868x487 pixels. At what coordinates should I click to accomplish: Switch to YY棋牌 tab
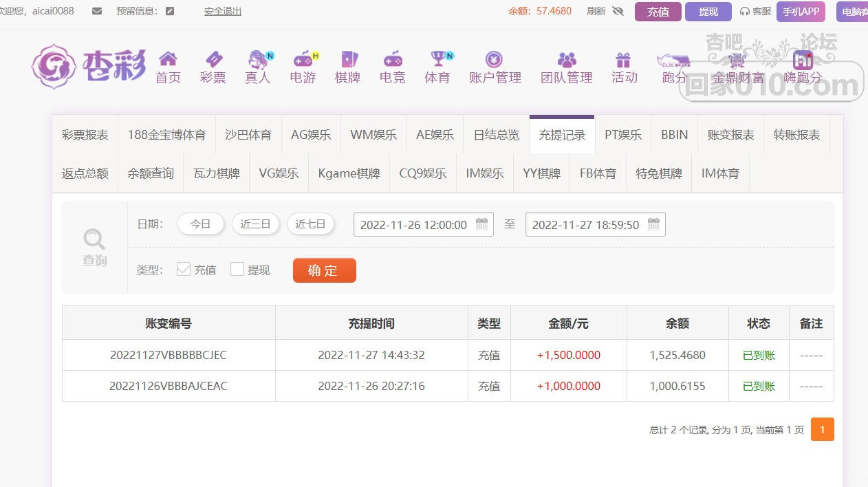click(542, 173)
